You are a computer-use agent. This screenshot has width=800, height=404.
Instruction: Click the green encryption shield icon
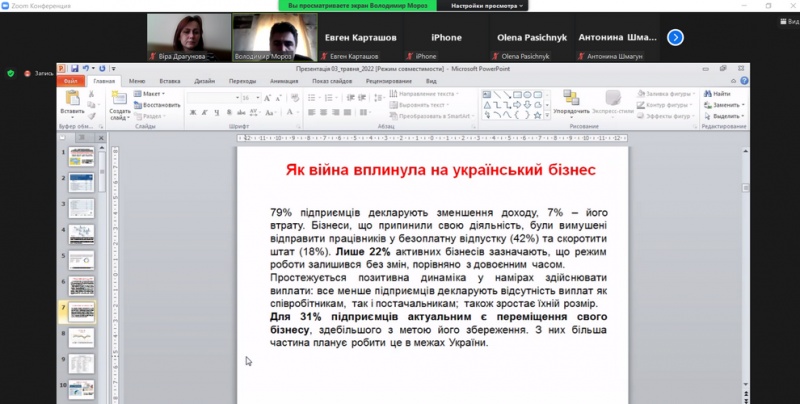pyautogui.click(x=11, y=73)
